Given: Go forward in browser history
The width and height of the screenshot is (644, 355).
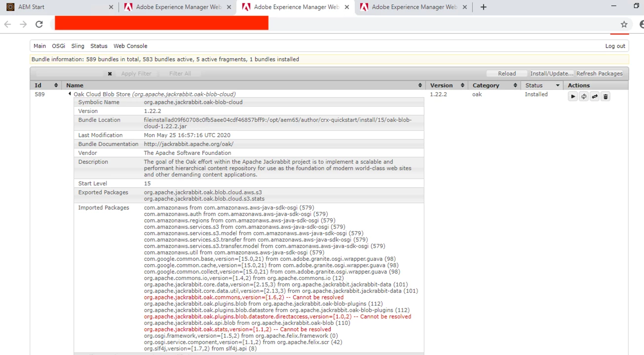Looking at the screenshot, I should pyautogui.click(x=23, y=24).
